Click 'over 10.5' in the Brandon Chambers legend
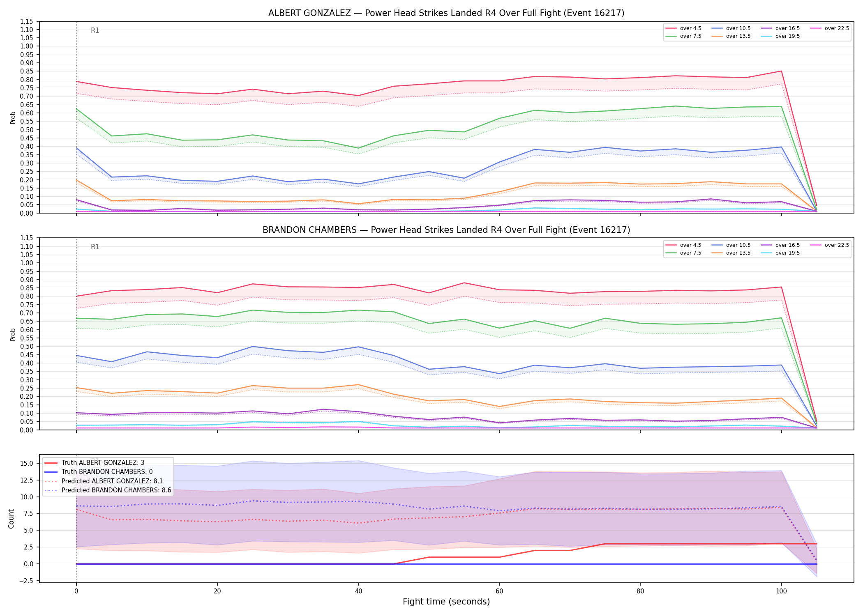The image size is (863, 616). (738, 245)
